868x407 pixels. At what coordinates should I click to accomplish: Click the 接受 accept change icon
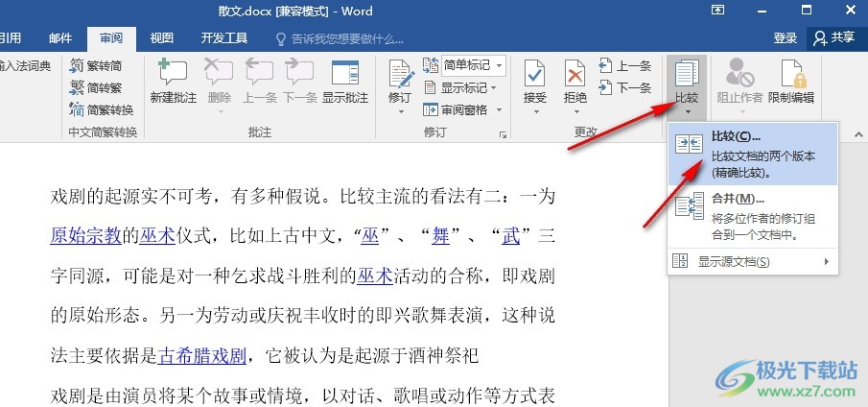tap(535, 73)
